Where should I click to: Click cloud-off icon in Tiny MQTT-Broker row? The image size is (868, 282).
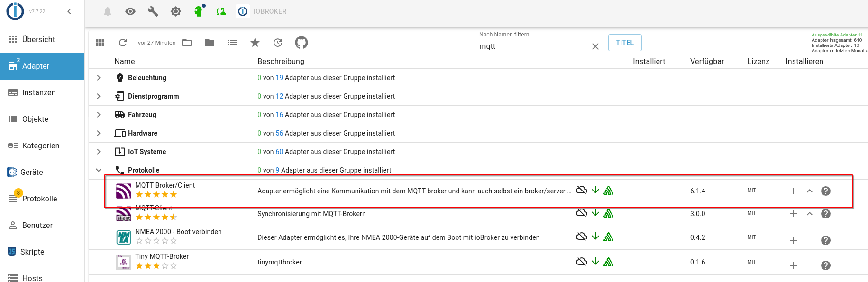click(x=582, y=262)
